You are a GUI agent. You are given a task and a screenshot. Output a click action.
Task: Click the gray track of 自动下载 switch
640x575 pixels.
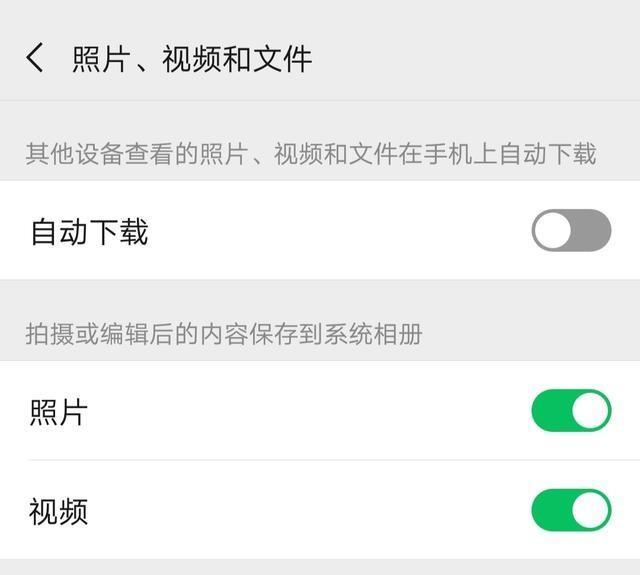click(x=593, y=231)
